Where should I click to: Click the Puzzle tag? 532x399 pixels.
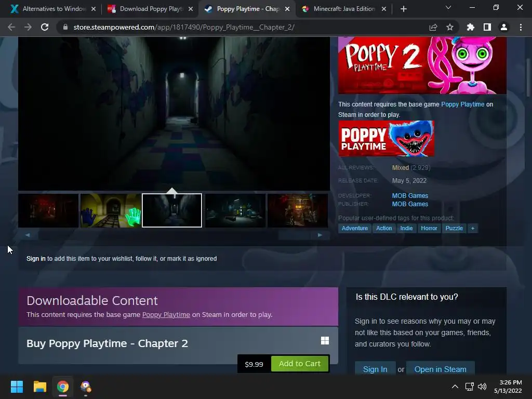[x=454, y=229]
